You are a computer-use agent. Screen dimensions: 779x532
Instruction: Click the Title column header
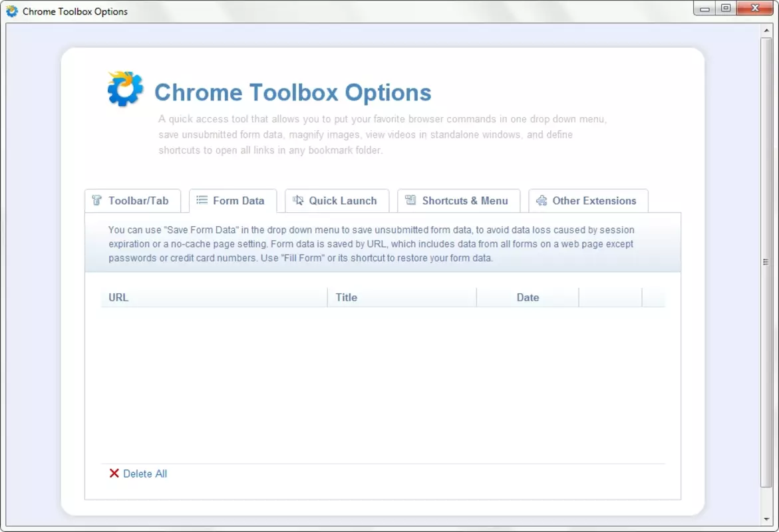pos(402,297)
